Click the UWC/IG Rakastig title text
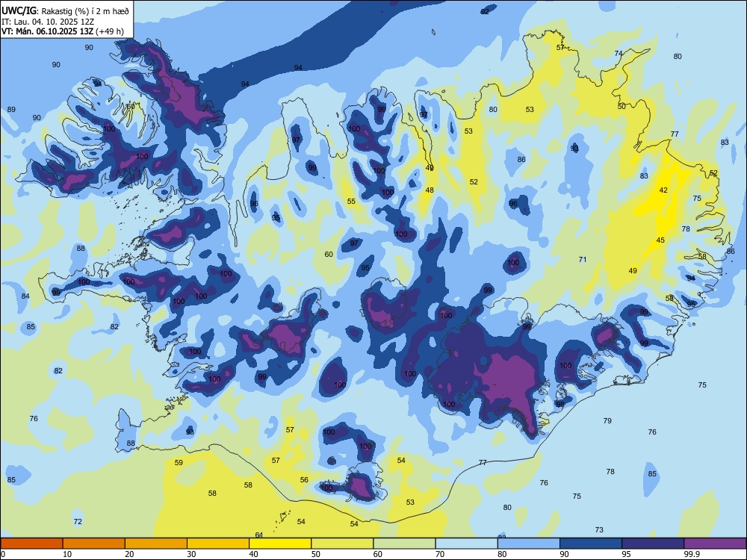 [65, 10]
